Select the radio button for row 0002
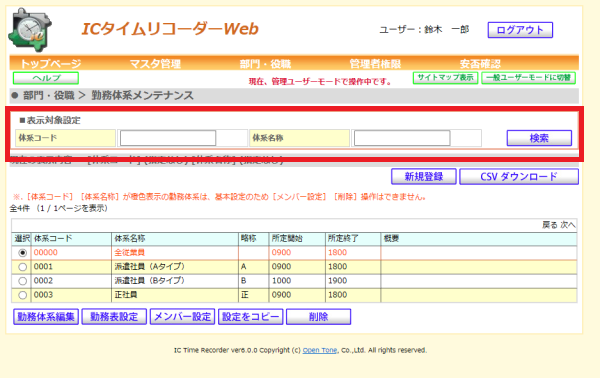Viewport: 600px width, 378px height. tap(23, 281)
